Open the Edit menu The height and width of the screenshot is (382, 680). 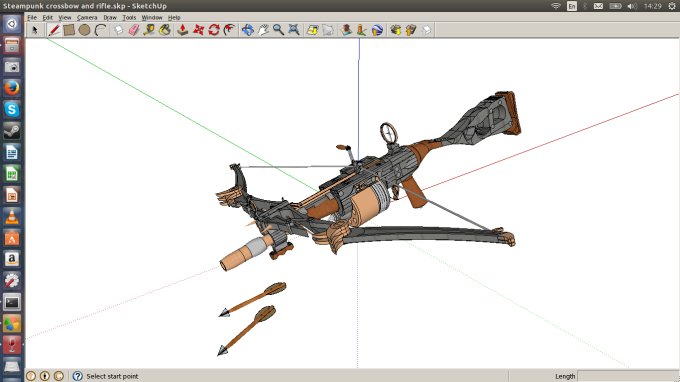(x=47, y=18)
